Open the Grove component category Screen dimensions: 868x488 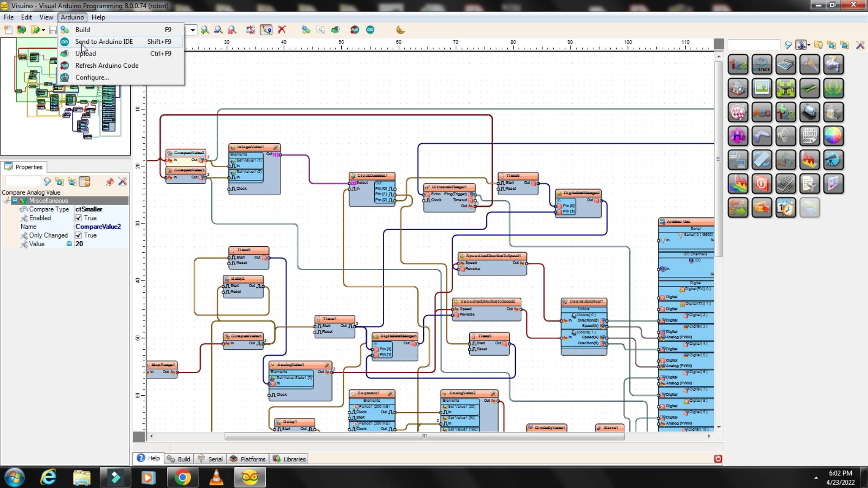[834, 88]
